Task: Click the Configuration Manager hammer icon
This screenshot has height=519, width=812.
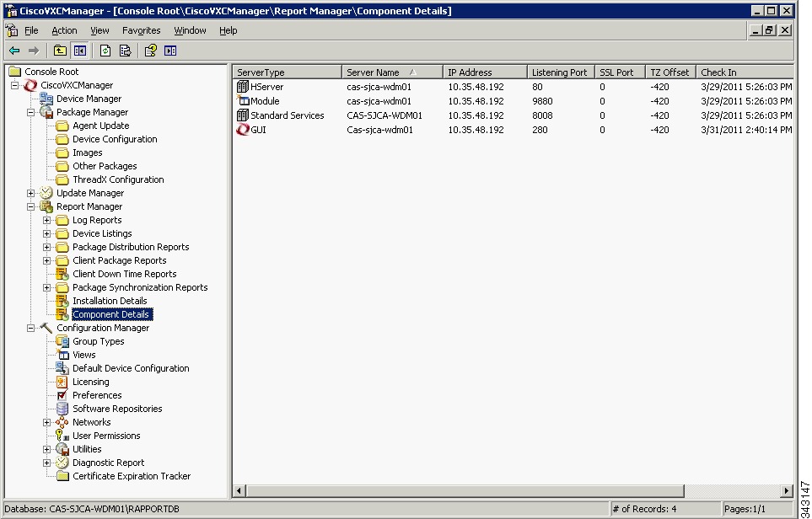Action: (x=46, y=328)
